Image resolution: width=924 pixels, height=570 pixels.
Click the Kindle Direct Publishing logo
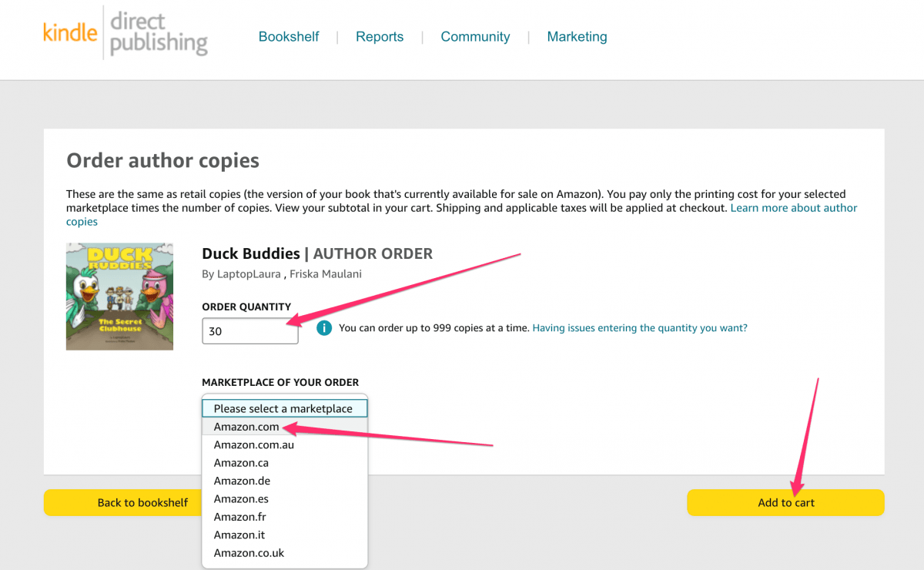[126, 33]
